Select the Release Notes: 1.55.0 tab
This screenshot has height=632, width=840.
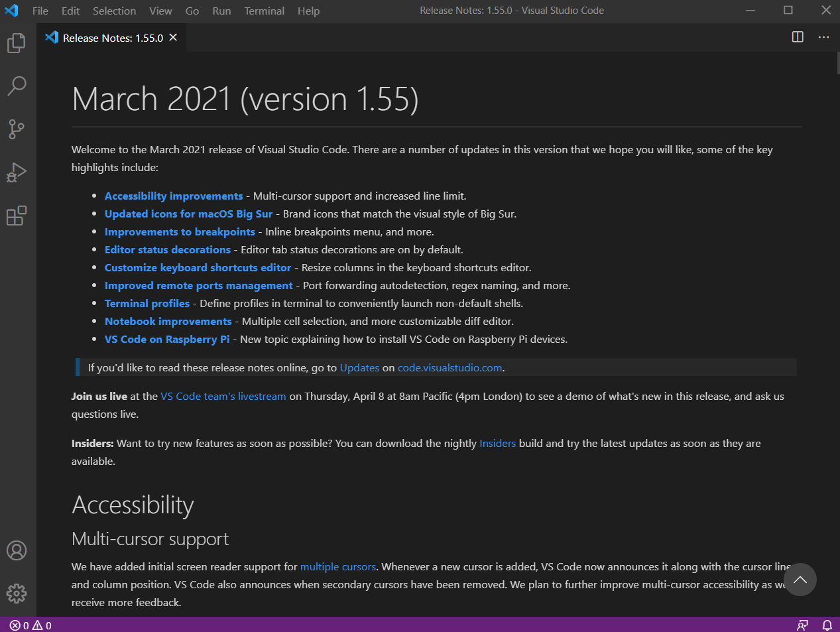tap(111, 38)
